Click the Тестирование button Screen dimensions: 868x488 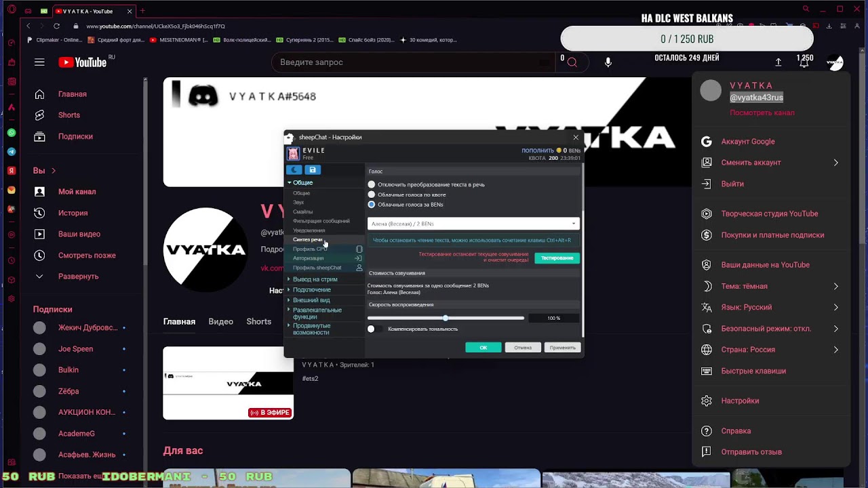[557, 258]
